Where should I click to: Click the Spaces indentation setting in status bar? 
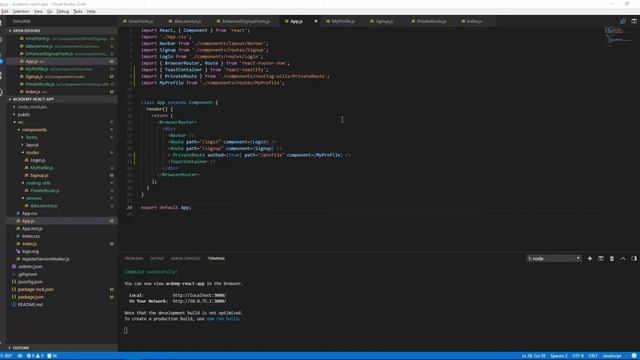(559, 356)
